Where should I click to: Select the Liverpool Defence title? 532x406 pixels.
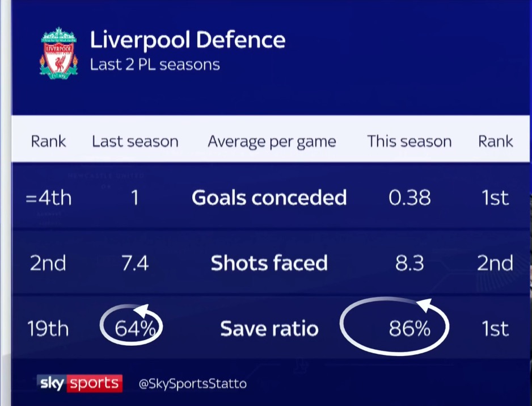(x=188, y=40)
